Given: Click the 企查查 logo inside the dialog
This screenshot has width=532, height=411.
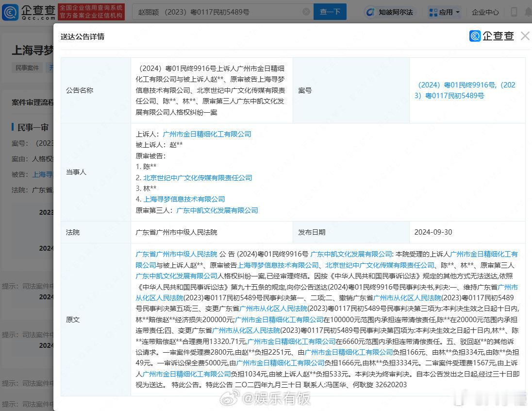Looking at the screenshot, I should coord(492,36).
